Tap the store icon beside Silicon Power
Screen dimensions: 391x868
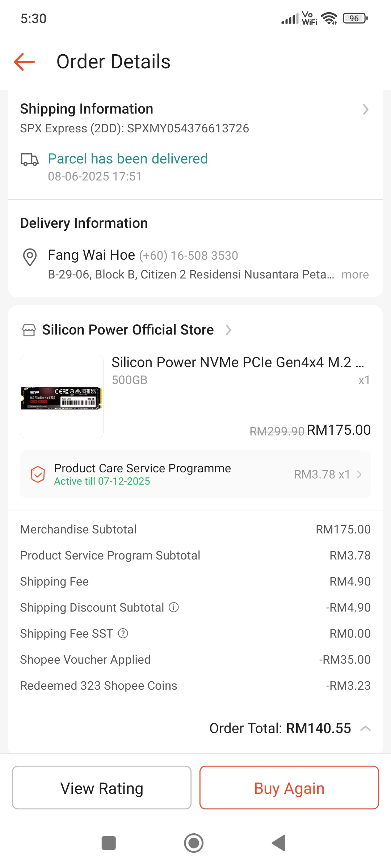(x=29, y=330)
